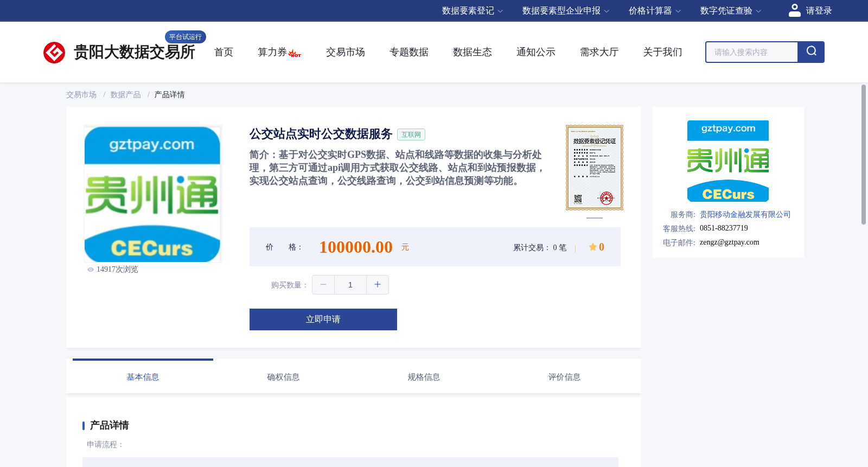The image size is (868, 467).
Task: Open 专题数据 in the main nav
Action: (409, 52)
